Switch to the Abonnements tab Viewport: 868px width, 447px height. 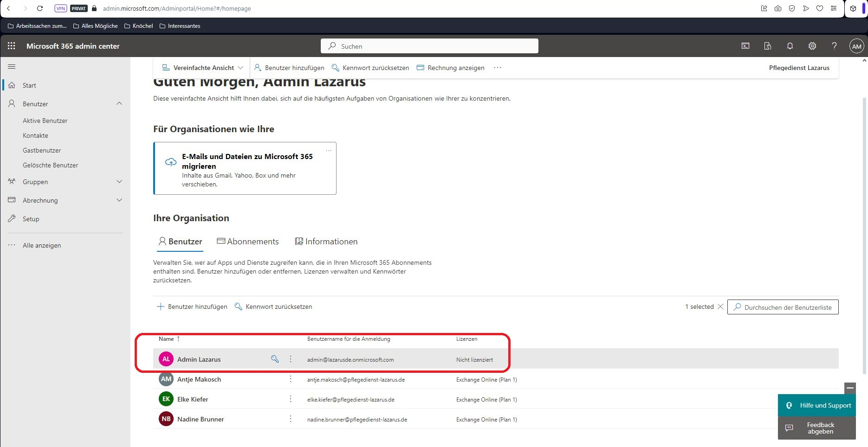248,242
